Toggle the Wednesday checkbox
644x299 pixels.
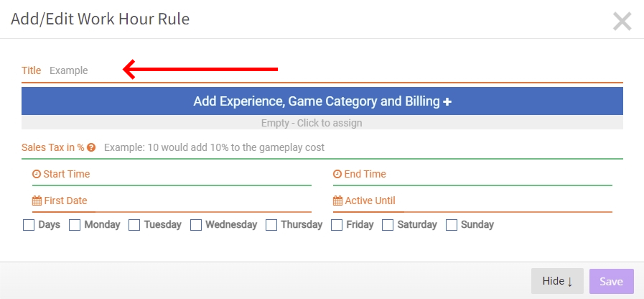click(x=196, y=225)
